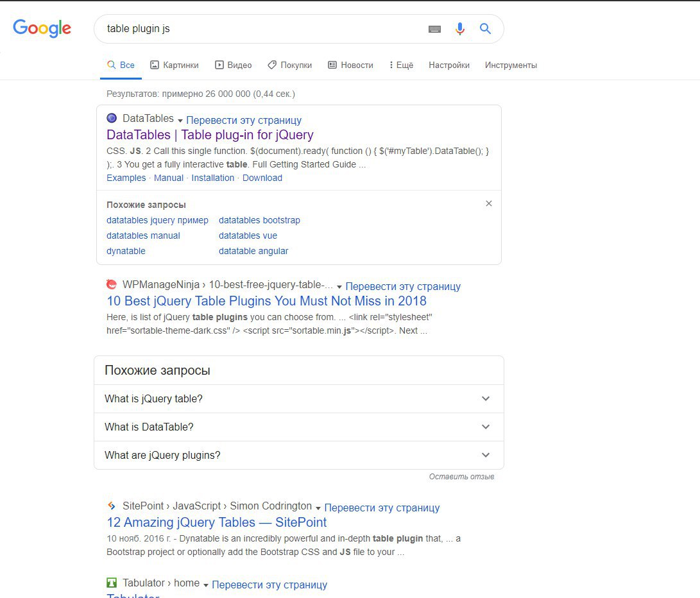Screen dimensions: 700x598
Task: Open the Manual sitelink
Action: click(x=168, y=178)
